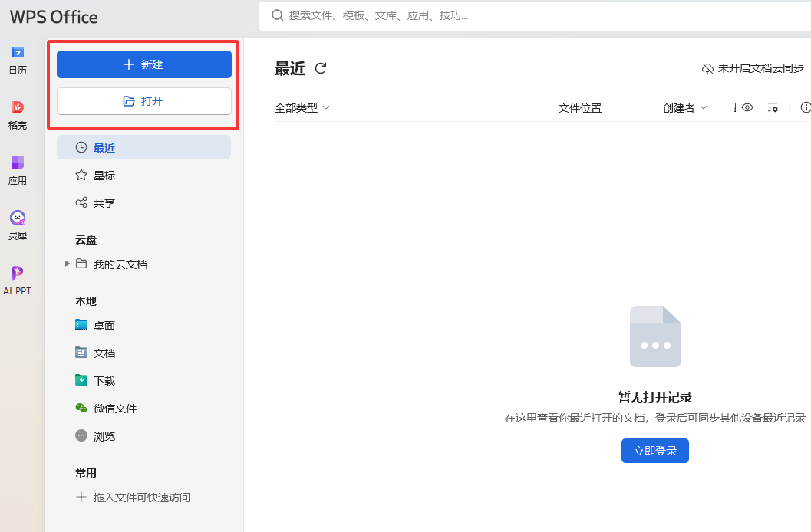The image size is (811, 532).
Task: Launch the 灵犀 AI assistant
Action: 18,225
